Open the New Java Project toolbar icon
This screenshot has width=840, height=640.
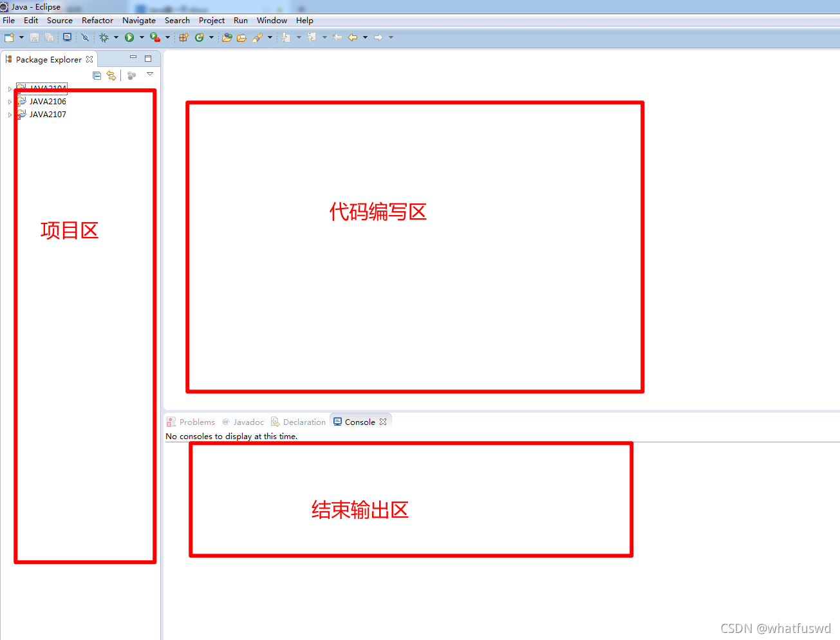click(183, 37)
